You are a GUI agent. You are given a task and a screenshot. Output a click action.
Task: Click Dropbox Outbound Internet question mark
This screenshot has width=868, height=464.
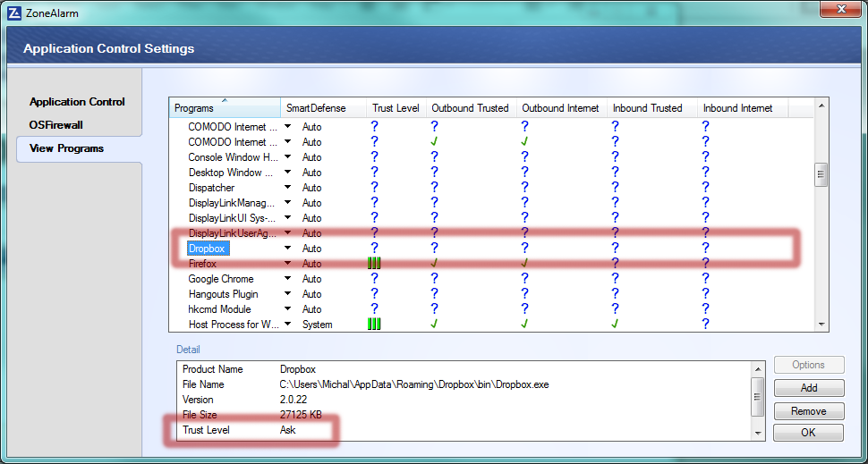tap(524, 249)
